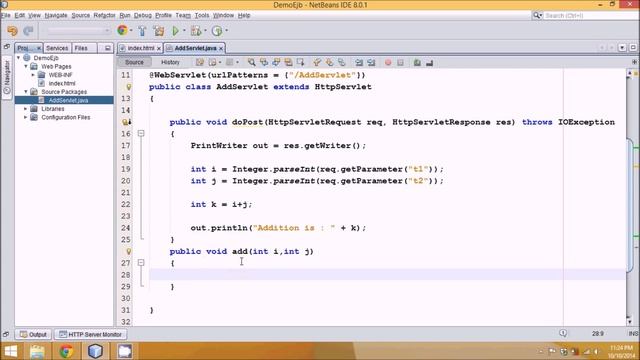Select index.html in project tree

click(x=62, y=83)
